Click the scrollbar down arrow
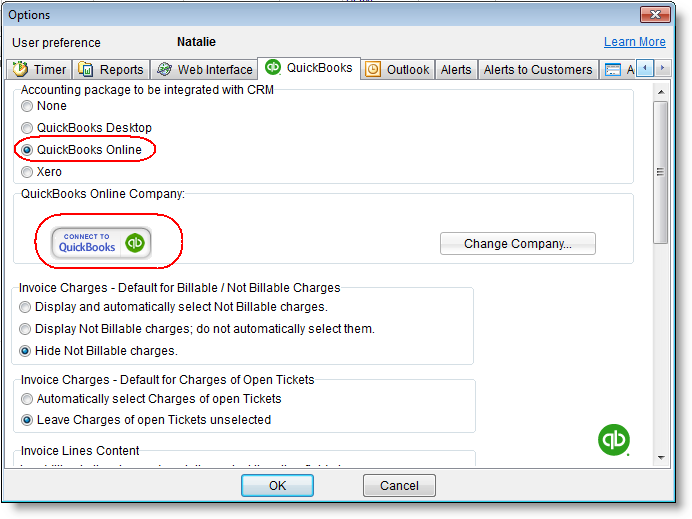This screenshot has width=692, height=519. tap(660, 457)
